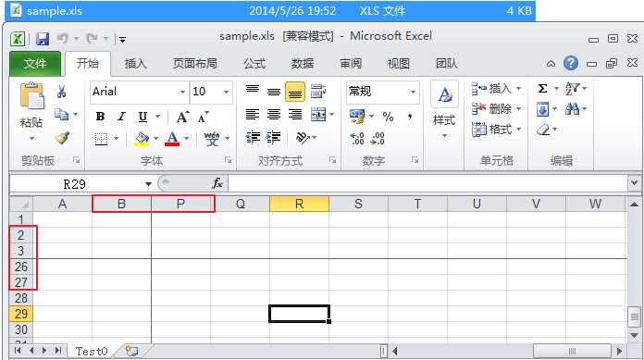Switch to the 数据 tab

(303, 64)
